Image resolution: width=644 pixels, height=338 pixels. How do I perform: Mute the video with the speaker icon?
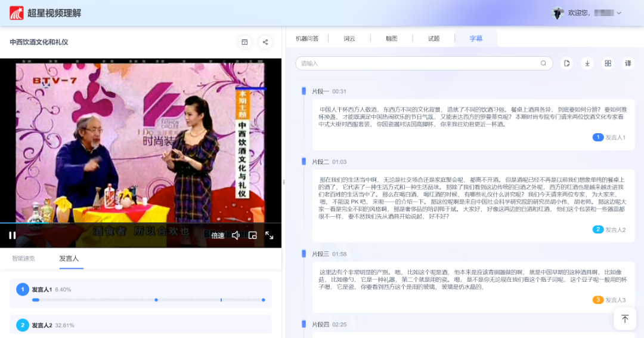(236, 235)
